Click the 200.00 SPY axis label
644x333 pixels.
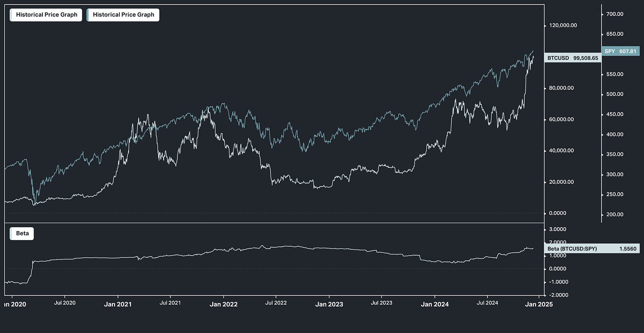[615, 215]
